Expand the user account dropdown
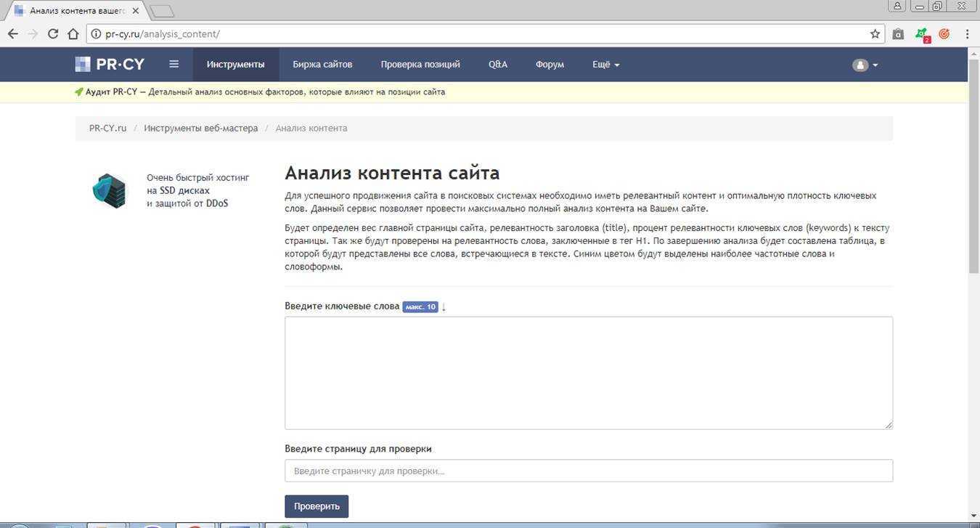Image resolution: width=980 pixels, height=528 pixels. (x=865, y=65)
